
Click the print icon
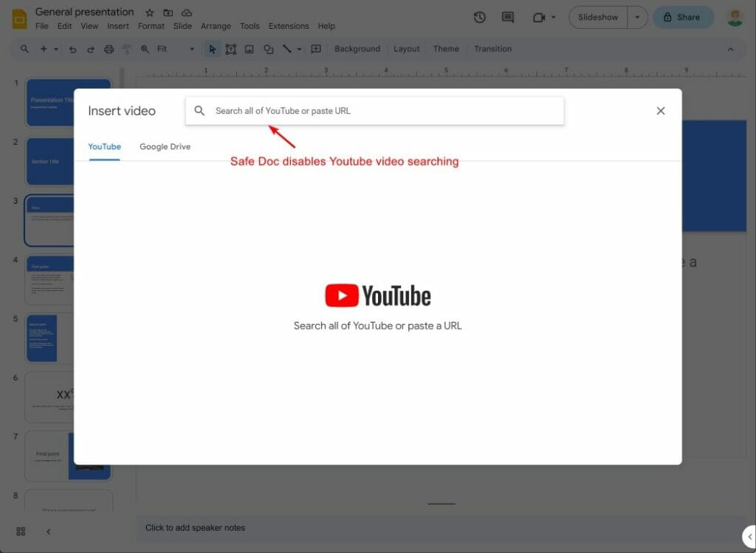coord(109,49)
